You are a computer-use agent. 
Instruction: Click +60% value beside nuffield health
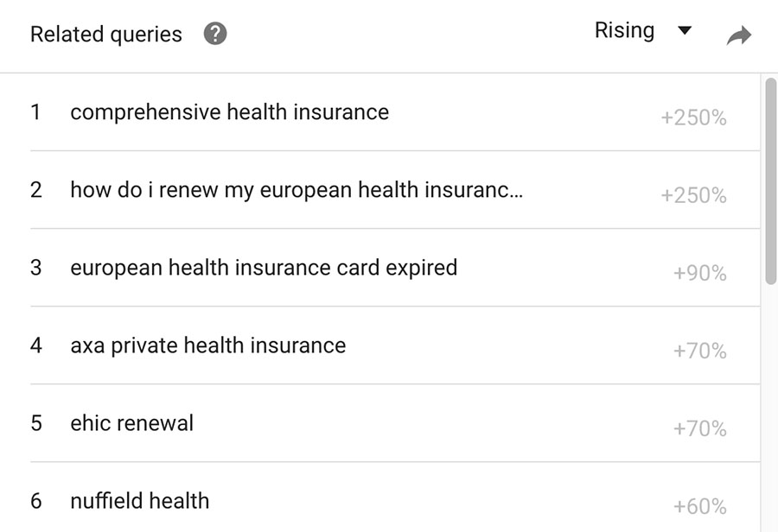click(700, 507)
